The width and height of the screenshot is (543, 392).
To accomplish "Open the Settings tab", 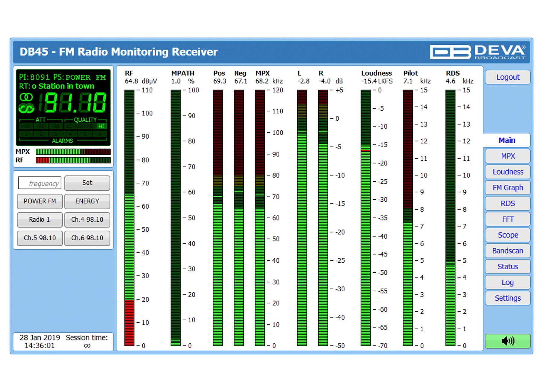I will point(508,298).
